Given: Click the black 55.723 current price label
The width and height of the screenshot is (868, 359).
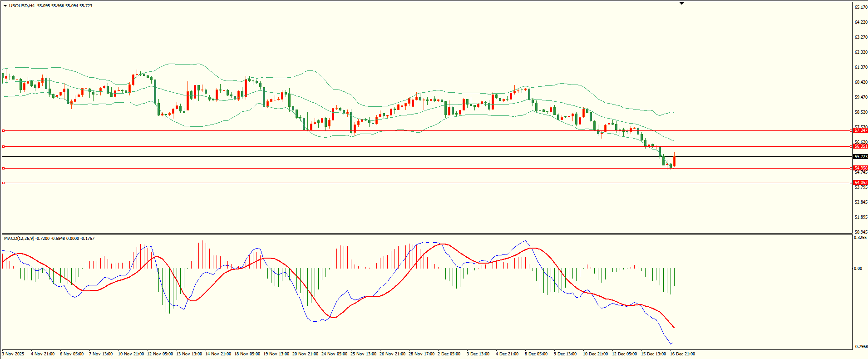Looking at the screenshot, I should click(860, 157).
